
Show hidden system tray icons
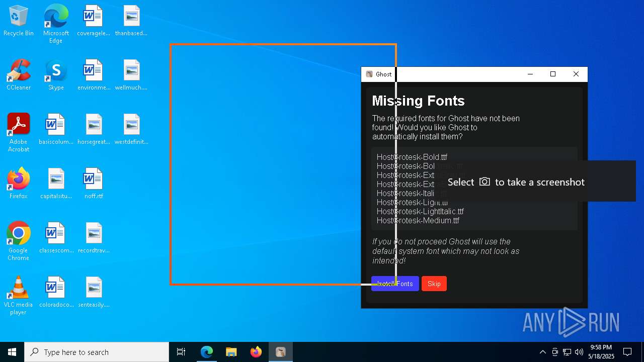[x=542, y=352]
